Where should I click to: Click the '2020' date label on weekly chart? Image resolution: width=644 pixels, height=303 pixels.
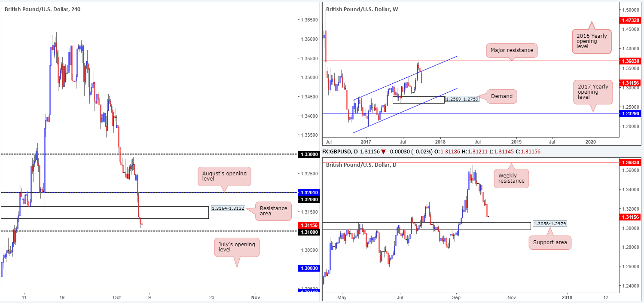pyautogui.click(x=591, y=141)
